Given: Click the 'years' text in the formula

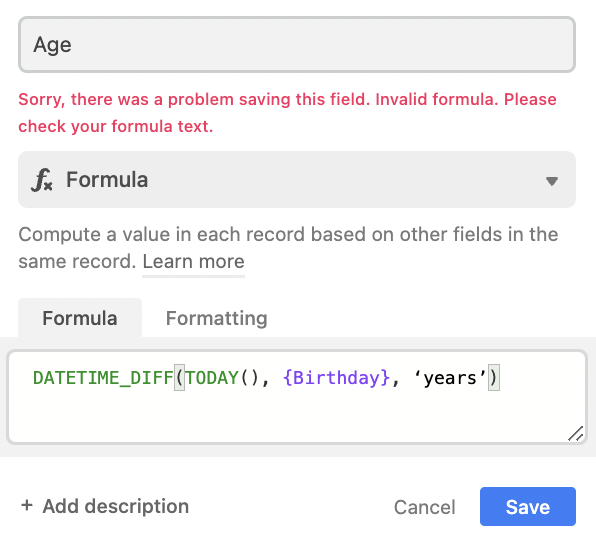Looking at the screenshot, I should coord(450,378).
